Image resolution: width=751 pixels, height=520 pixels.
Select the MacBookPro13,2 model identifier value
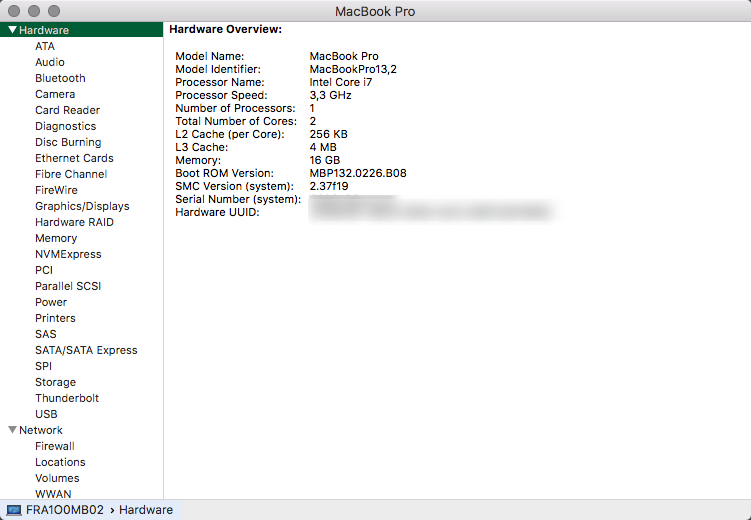pos(353,69)
